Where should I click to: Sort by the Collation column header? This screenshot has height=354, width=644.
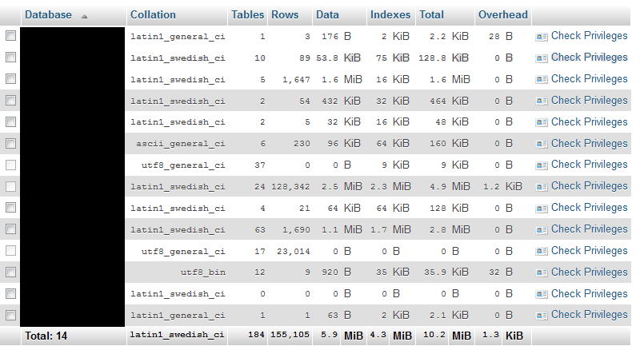click(153, 14)
